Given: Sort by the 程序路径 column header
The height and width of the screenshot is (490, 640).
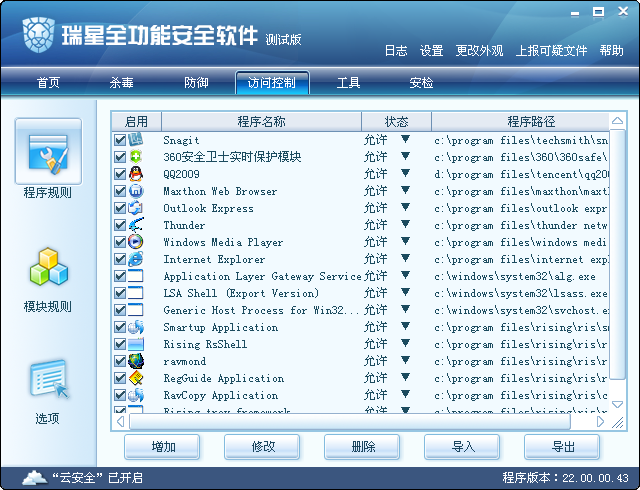Looking at the screenshot, I should tap(521, 121).
